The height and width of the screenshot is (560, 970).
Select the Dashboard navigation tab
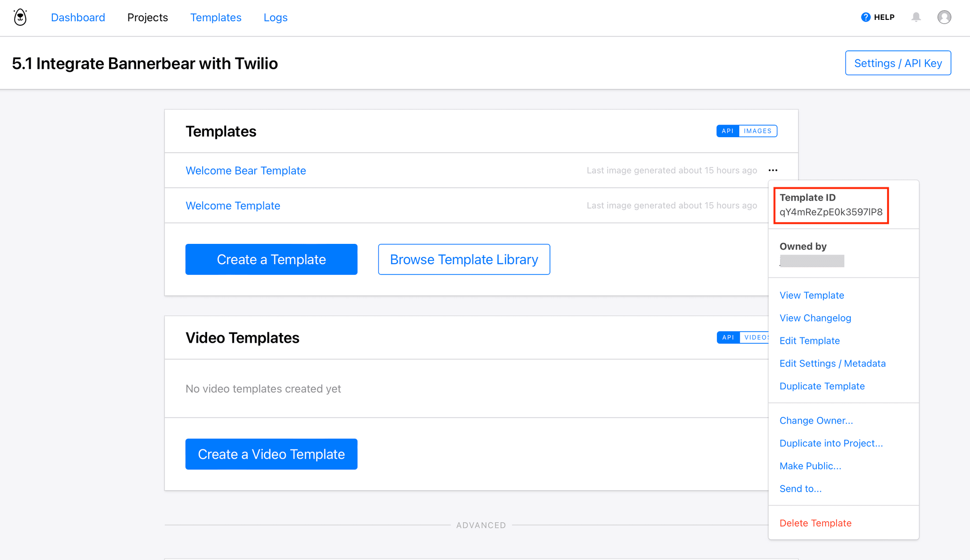pos(78,17)
